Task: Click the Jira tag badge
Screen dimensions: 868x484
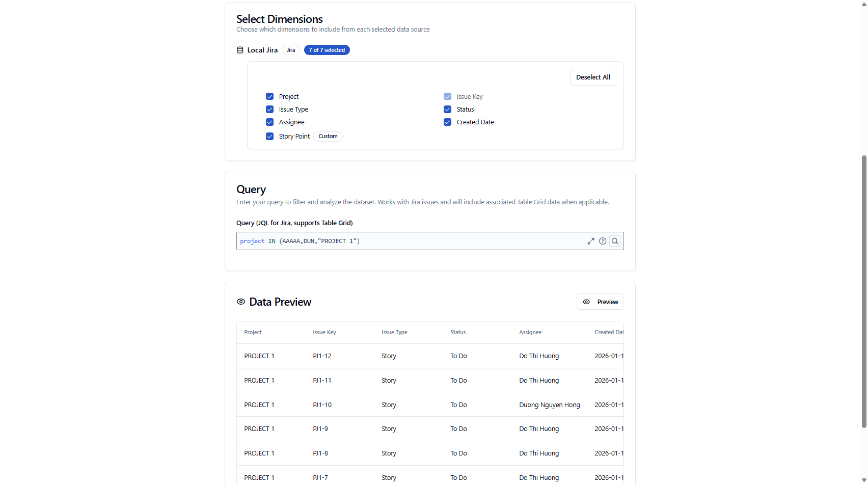Action: point(291,50)
